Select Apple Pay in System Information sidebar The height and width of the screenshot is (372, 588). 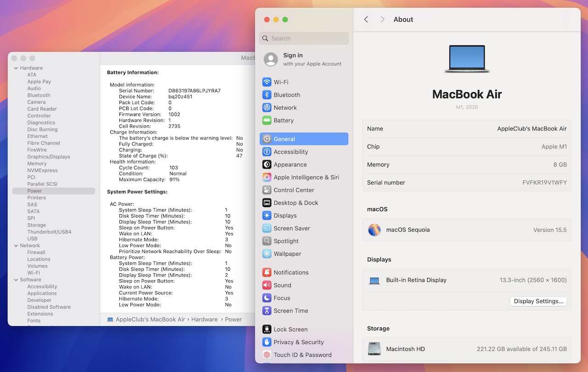pos(39,82)
